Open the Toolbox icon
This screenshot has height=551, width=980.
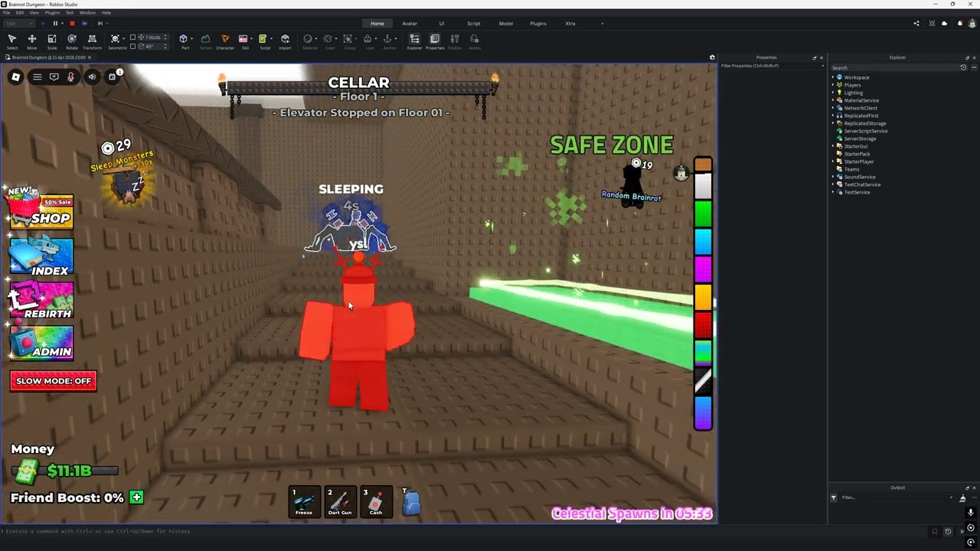(455, 41)
